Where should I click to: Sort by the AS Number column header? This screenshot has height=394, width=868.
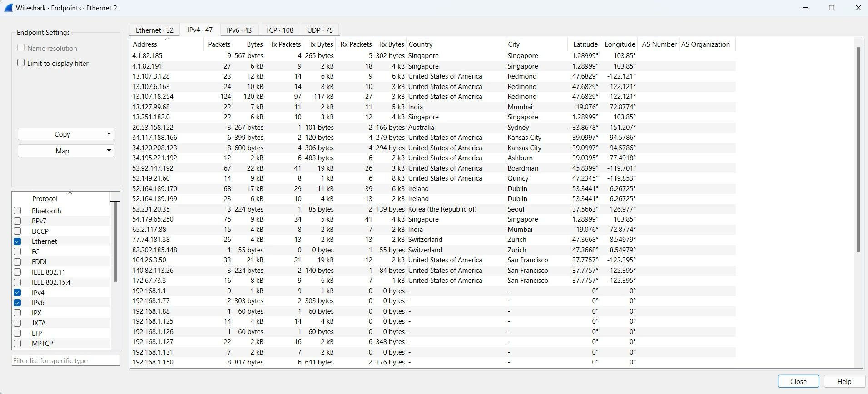(x=658, y=44)
